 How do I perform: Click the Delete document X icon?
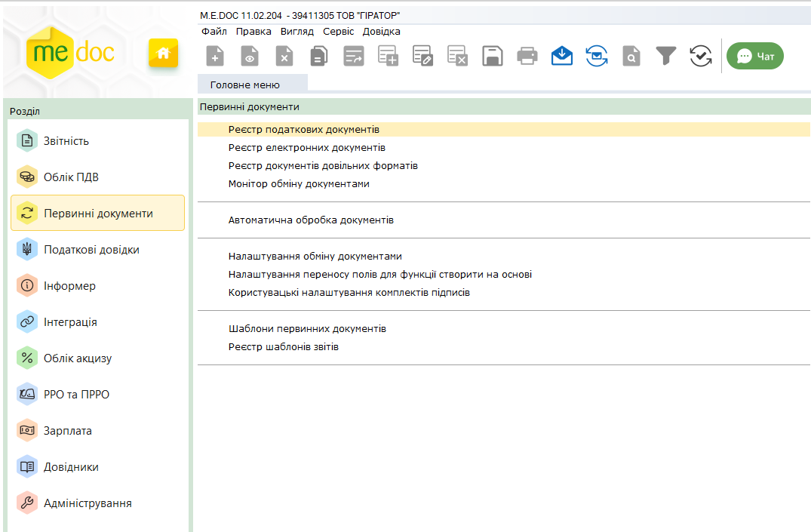(284, 56)
